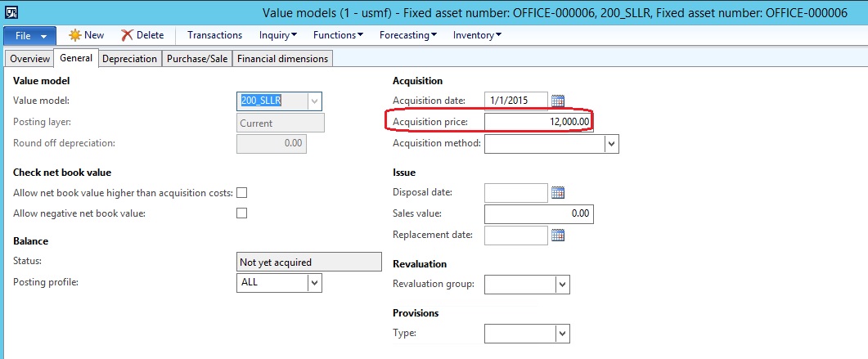Click the New record star icon
Screen dimensions: 868x359
tap(74, 35)
